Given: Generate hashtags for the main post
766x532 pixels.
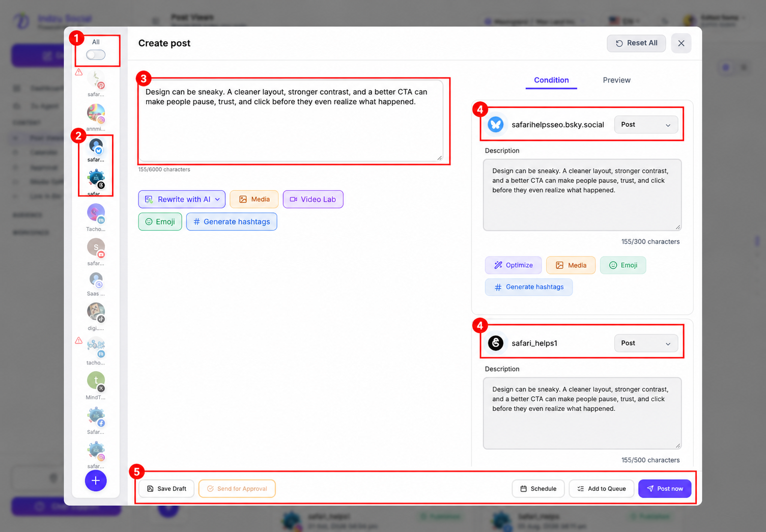Looking at the screenshot, I should click(x=232, y=221).
